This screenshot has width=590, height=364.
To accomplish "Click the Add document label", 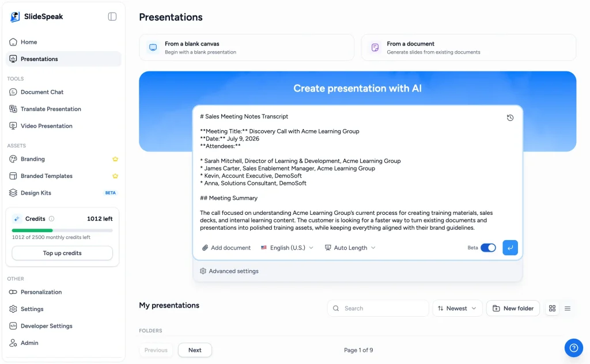I will [230, 248].
